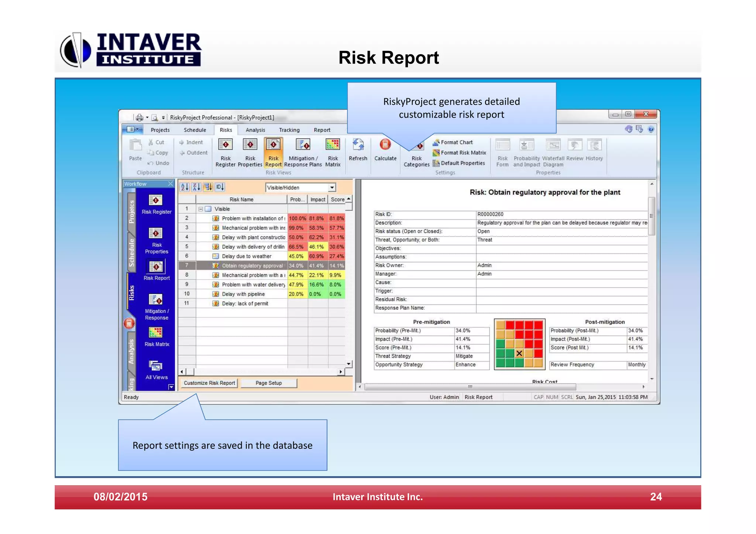Click Indent in Structure group
The image size is (756, 534).
[x=191, y=142]
